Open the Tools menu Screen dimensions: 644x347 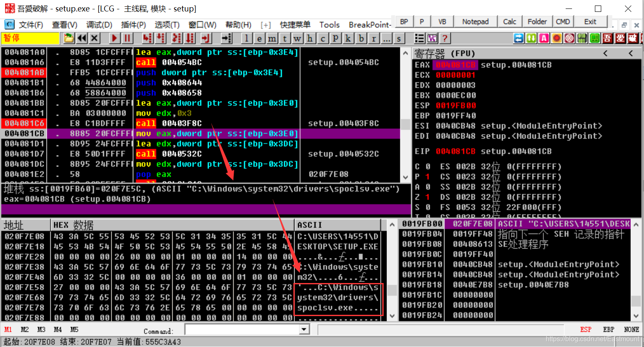click(x=329, y=25)
